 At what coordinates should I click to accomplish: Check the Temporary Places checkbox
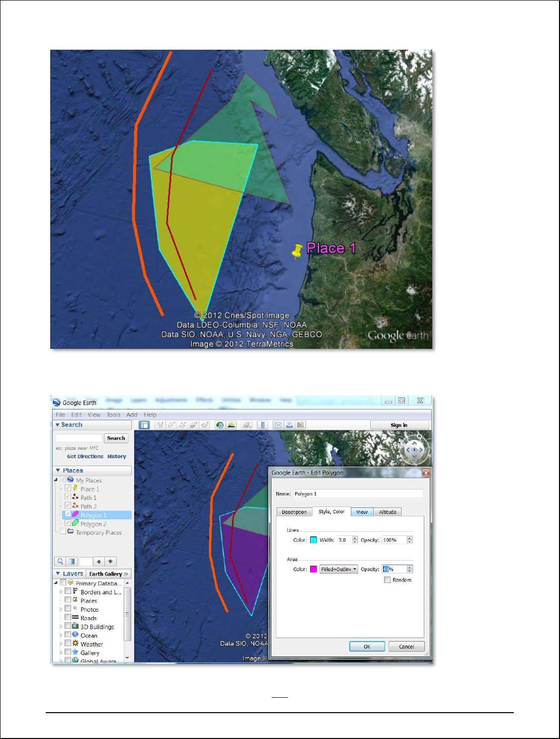pyautogui.click(x=63, y=531)
